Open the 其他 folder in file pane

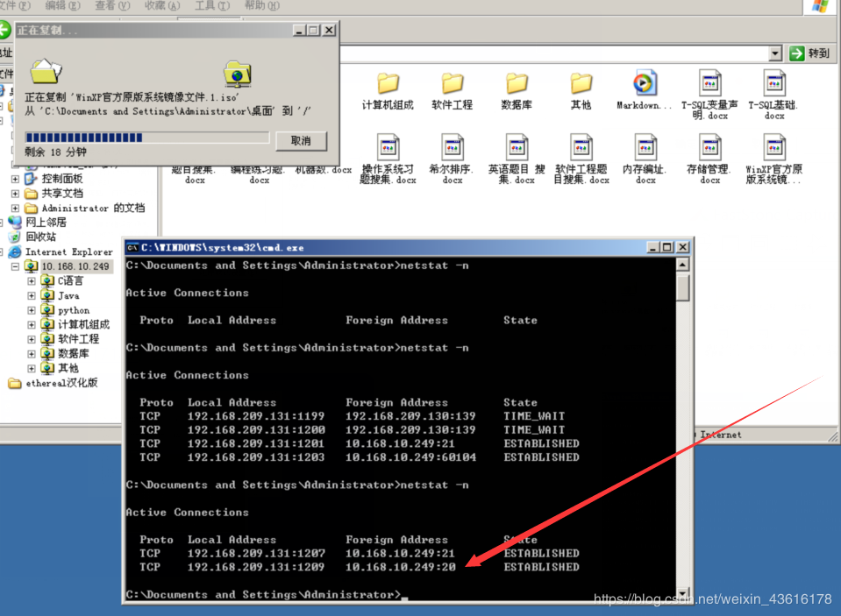[581, 83]
